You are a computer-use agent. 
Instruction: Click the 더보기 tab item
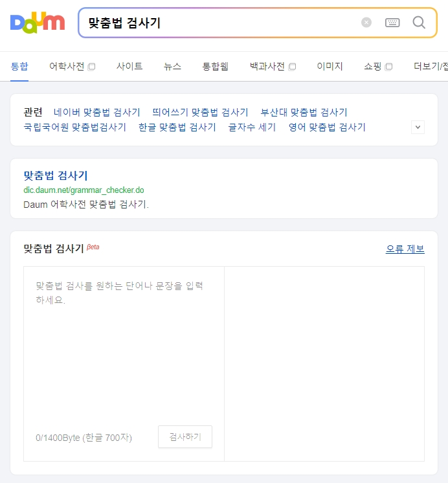(x=431, y=66)
